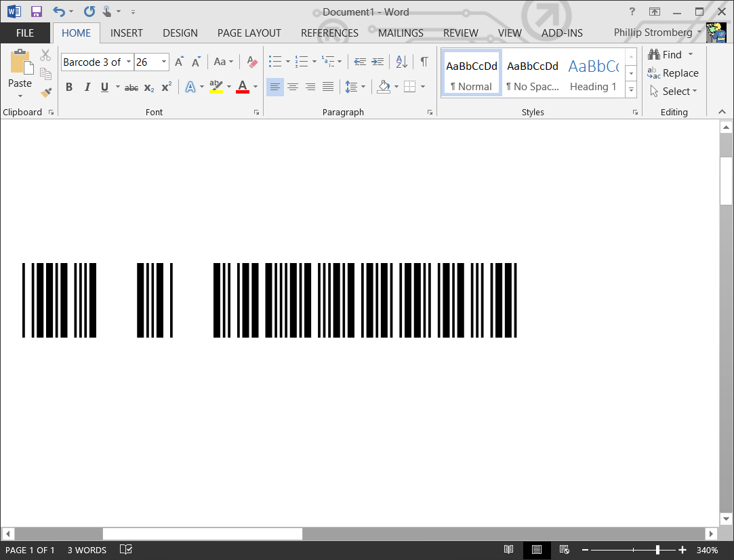The image size is (734, 560).
Task: Click the 340% zoom level
Action: pyautogui.click(x=707, y=550)
